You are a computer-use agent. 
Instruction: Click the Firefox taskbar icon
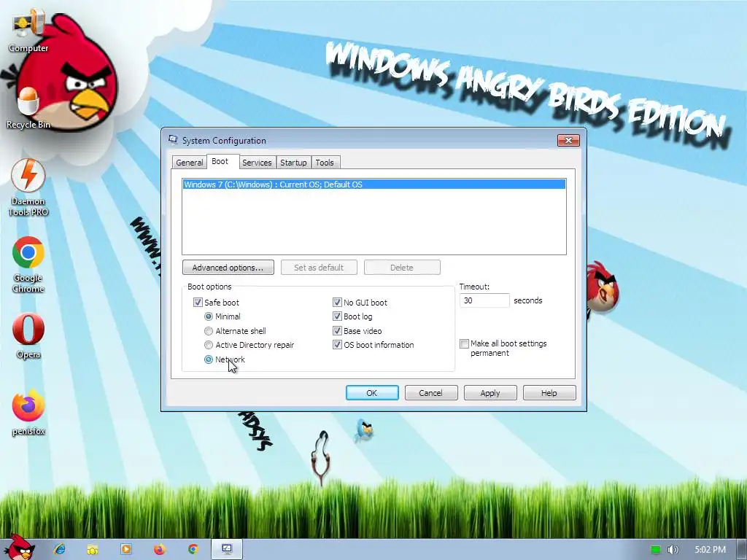[160, 549]
